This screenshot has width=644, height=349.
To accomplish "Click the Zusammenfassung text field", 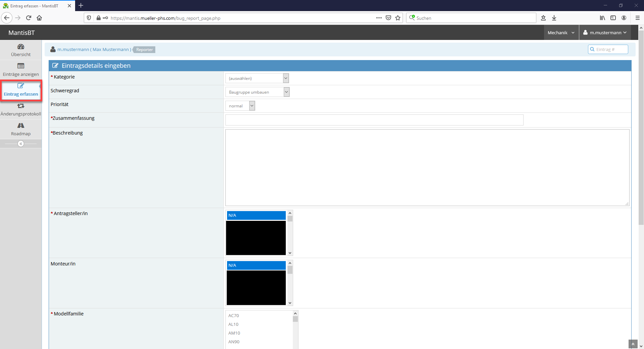I will coord(374,120).
